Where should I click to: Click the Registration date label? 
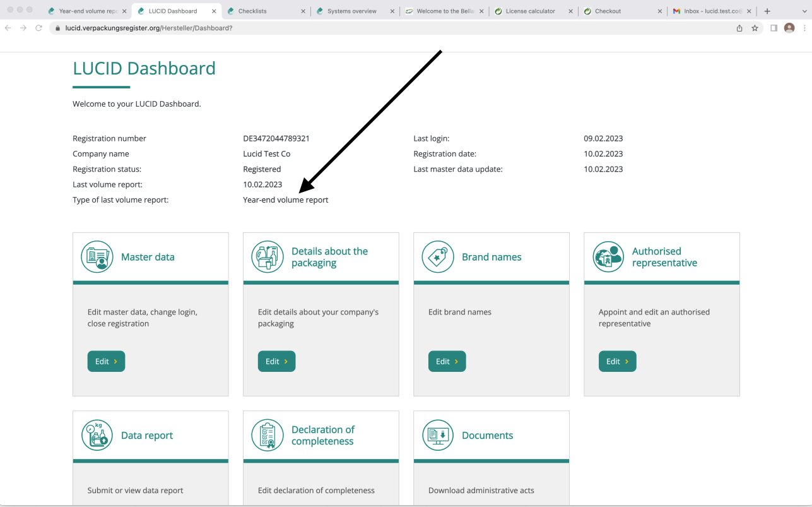tap(445, 153)
